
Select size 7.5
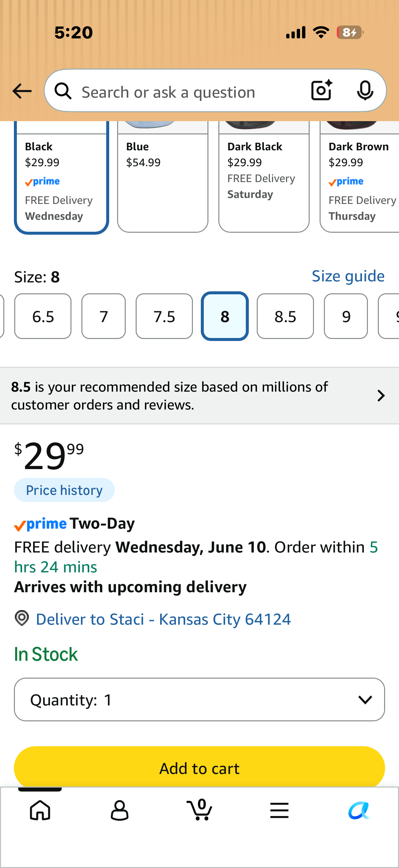click(164, 316)
